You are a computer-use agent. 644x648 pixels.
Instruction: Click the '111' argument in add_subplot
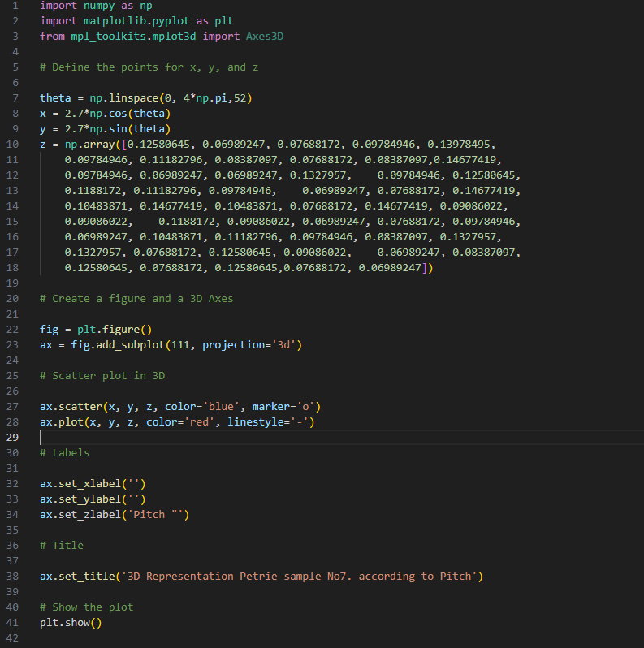[x=180, y=345]
